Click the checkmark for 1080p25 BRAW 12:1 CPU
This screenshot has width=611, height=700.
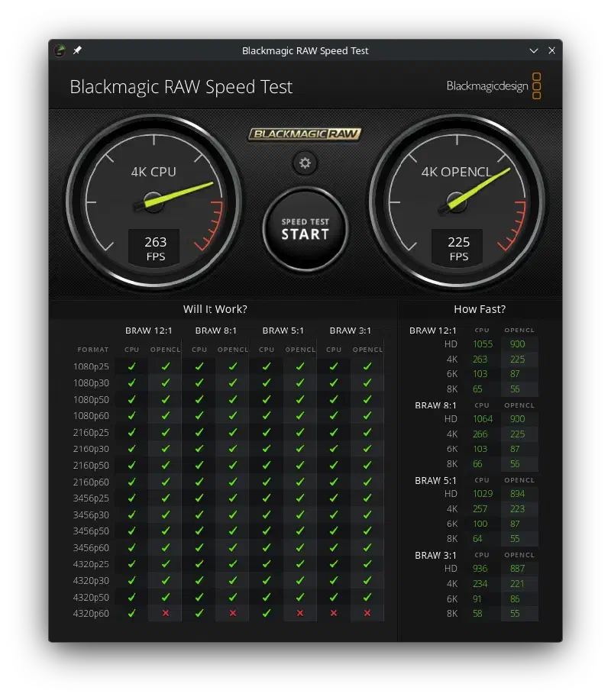coord(132,366)
